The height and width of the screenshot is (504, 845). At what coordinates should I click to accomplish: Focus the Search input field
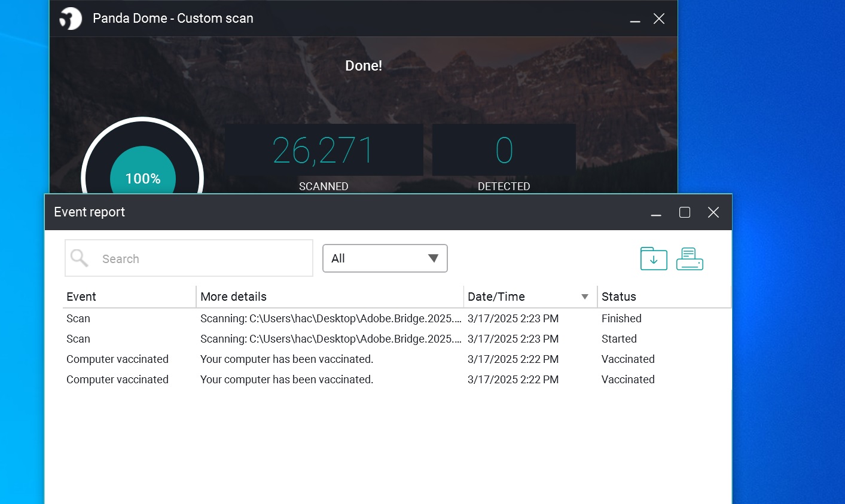(189, 258)
